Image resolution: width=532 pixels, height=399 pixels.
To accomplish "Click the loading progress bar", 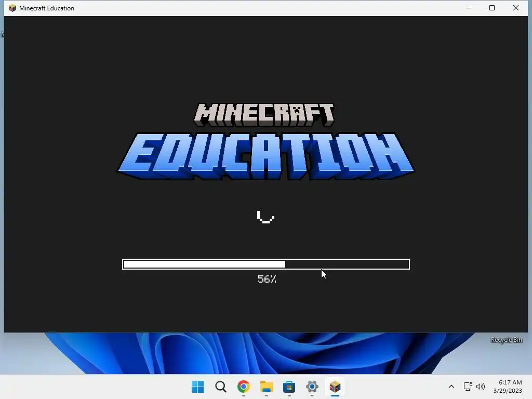I will pyautogui.click(x=266, y=264).
